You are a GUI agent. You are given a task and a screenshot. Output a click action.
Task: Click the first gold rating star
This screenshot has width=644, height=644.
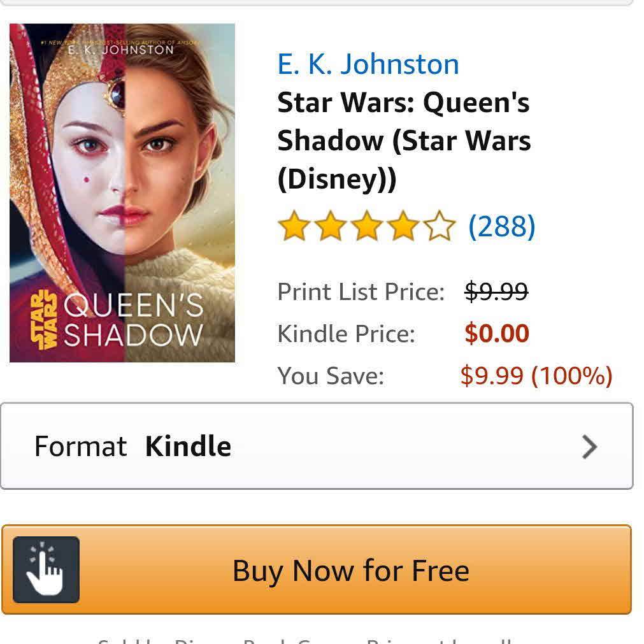(x=294, y=225)
